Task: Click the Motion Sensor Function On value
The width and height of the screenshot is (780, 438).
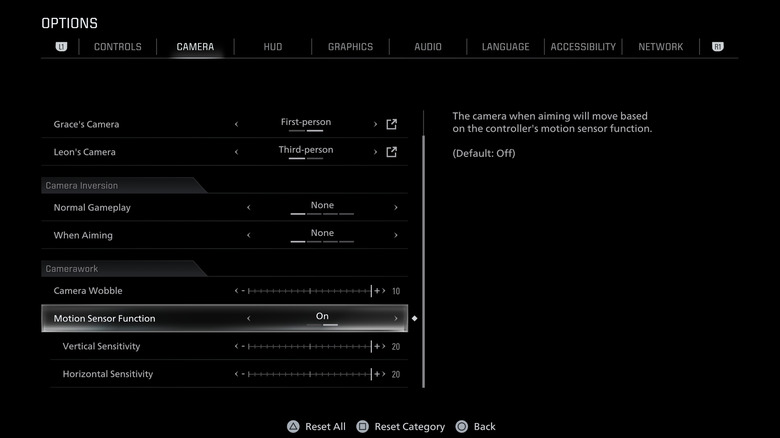Action: [x=322, y=316]
